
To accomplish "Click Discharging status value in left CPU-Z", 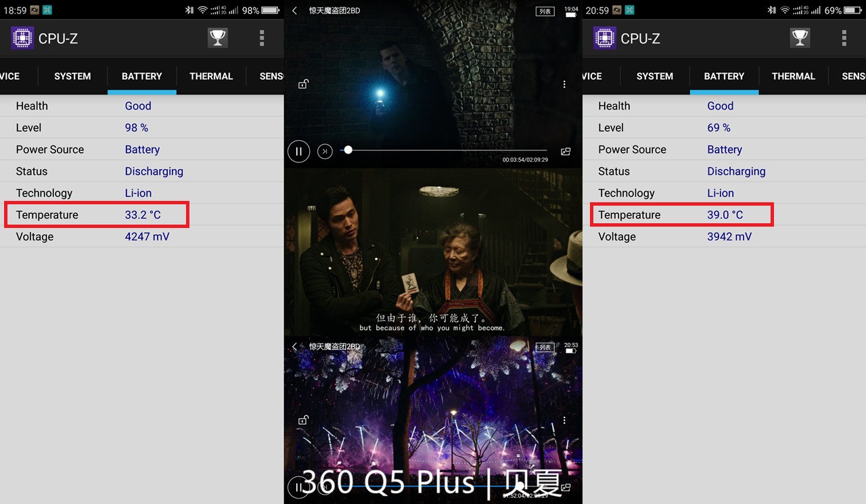I will (154, 171).
